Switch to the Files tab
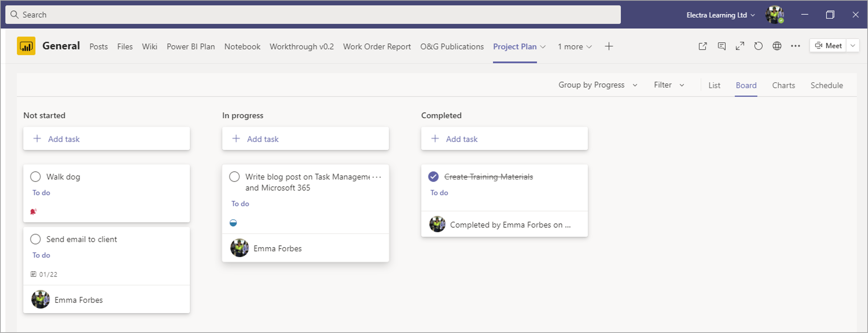 click(125, 46)
